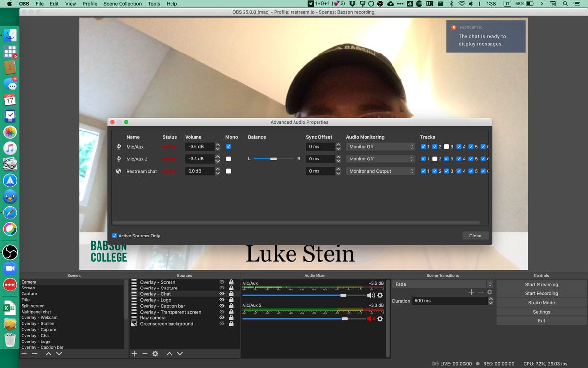
Task: Adjust the Mic/Aux 2 balance slider
Action: [273, 159]
